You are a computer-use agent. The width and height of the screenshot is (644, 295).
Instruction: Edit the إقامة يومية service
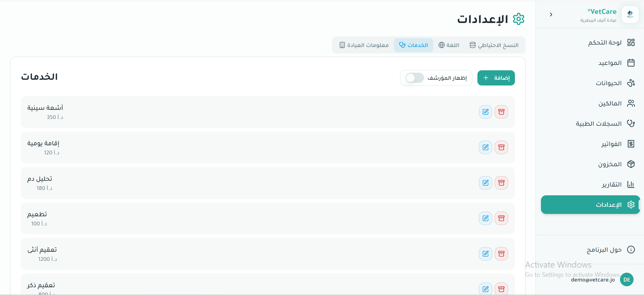click(486, 147)
